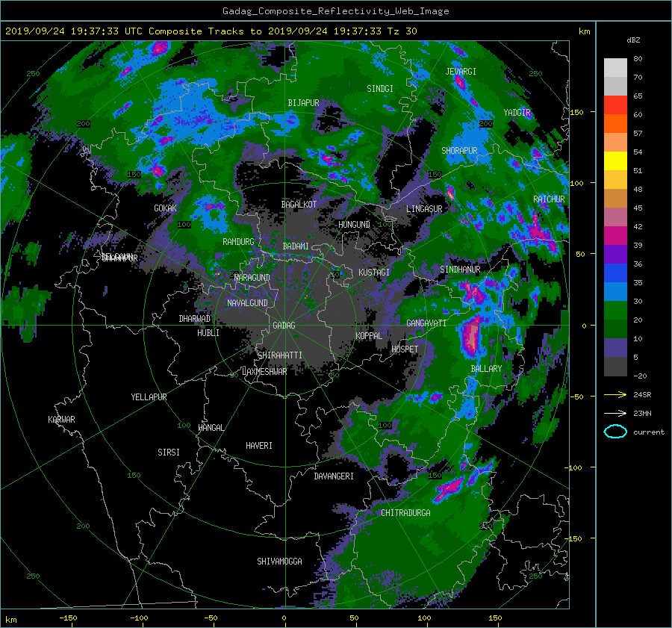This screenshot has width=672, height=628.
Task: Click the SHIRAHATTI city label
Action: [x=280, y=355]
